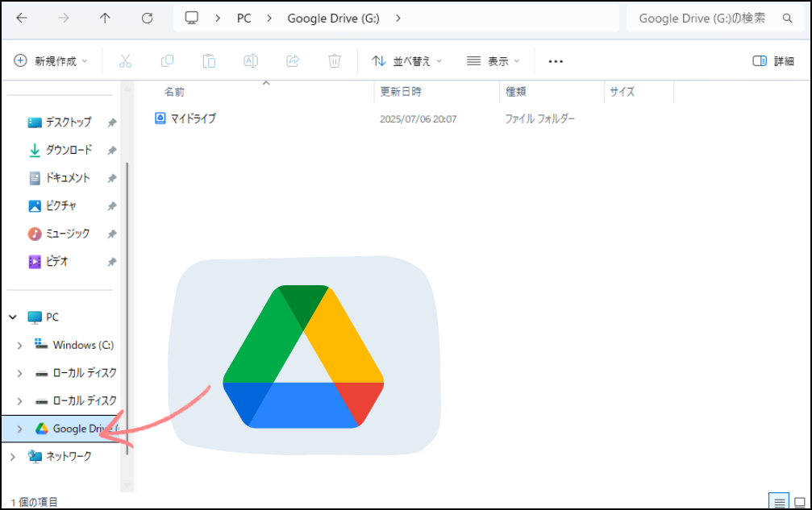This screenshot has height=510, width=812.
Task: Open ミュージック in the sidebar
Action: click(67, 234)
